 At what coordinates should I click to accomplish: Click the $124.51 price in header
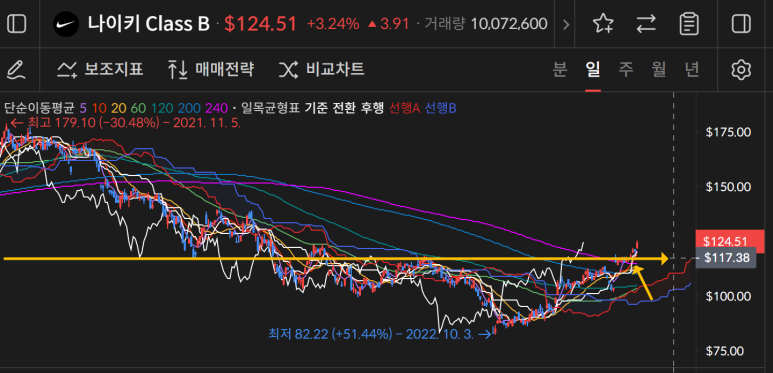pyautogui.click(x=260, y=24)
